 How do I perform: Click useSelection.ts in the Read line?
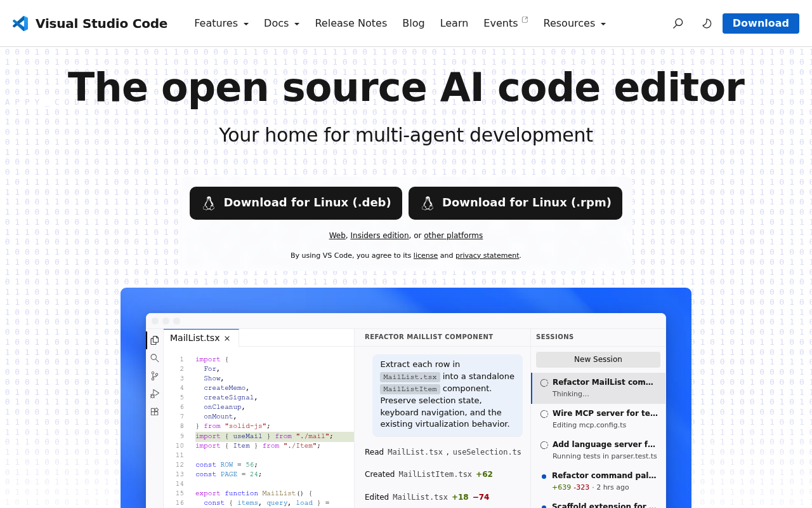[487, 452]
